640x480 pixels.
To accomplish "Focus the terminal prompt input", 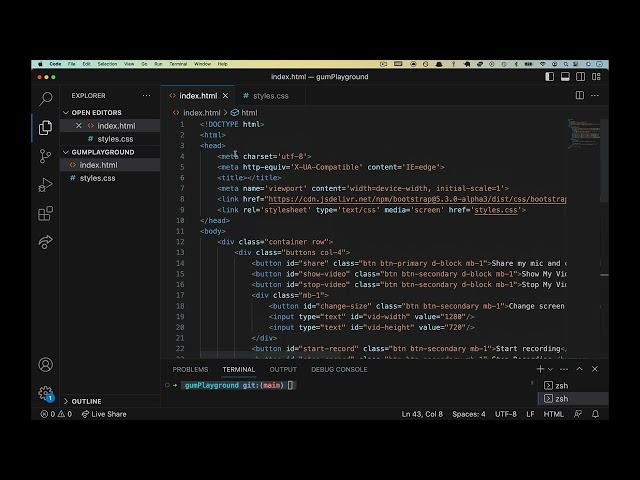I will click(291, 385).
